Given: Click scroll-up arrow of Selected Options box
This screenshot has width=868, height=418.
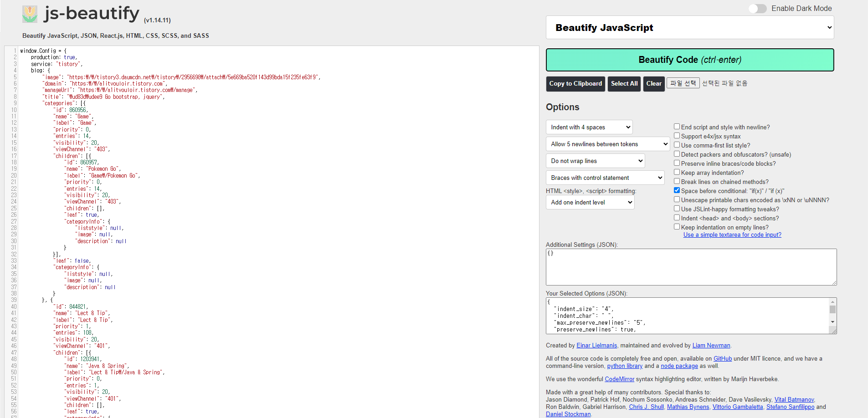Looking at the screenshot, I should (x=832, y=302).
